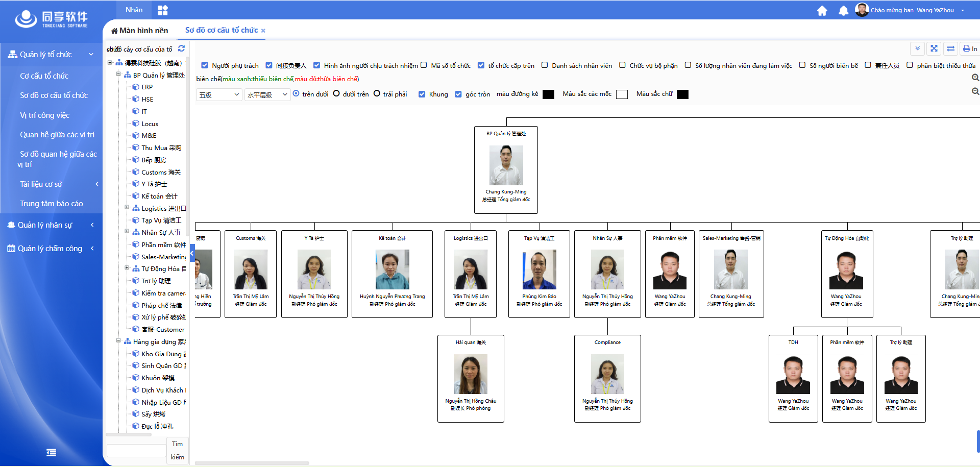
Task: Select the dưới trên radio button
Action: (336, 93)
